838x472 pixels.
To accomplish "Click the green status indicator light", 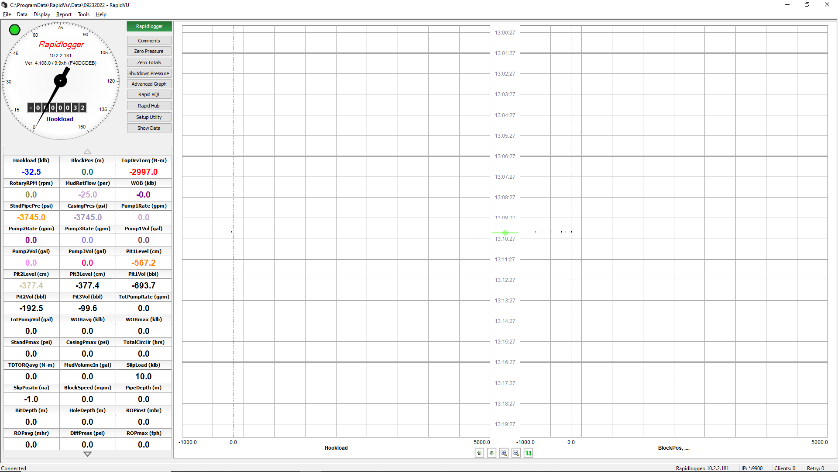I will click(14, 29).
